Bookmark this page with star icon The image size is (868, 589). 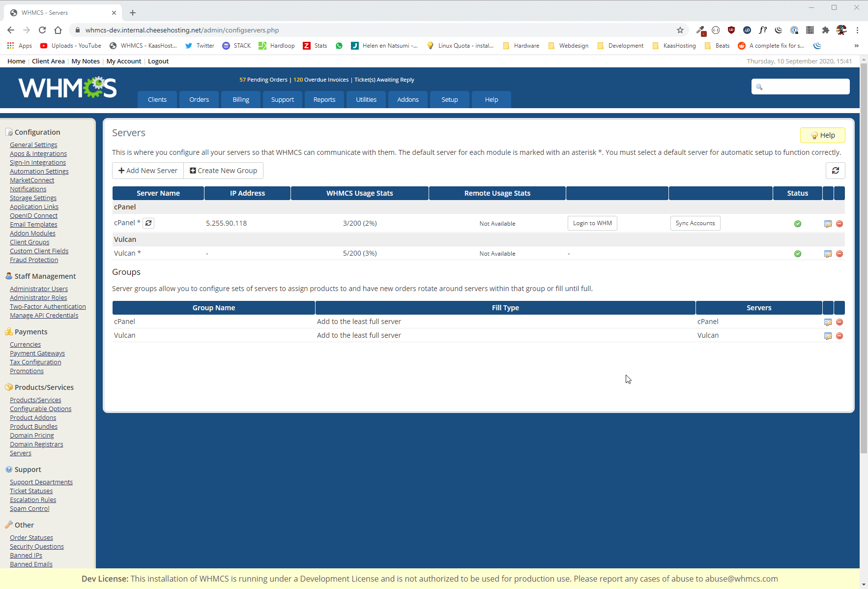[x=680, y=30]
